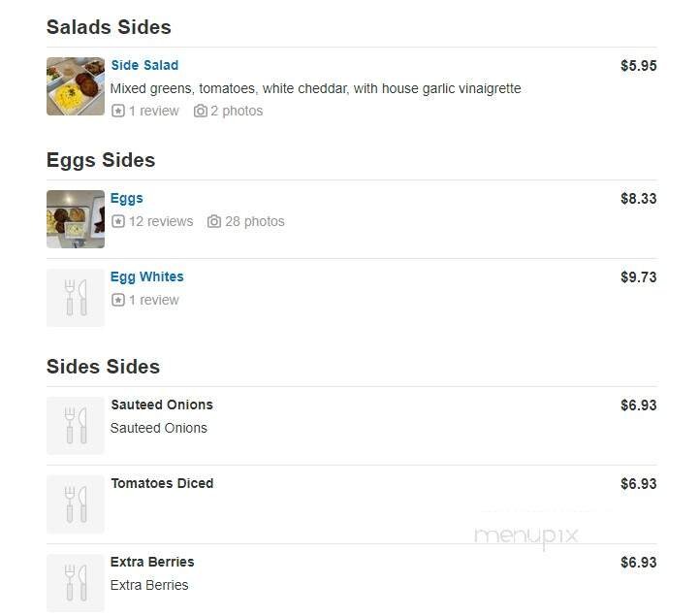This screenshot has width=700, height=616.
Task: Click the Egg Whites placeholder utensils icon
Action: click(76, 298)
